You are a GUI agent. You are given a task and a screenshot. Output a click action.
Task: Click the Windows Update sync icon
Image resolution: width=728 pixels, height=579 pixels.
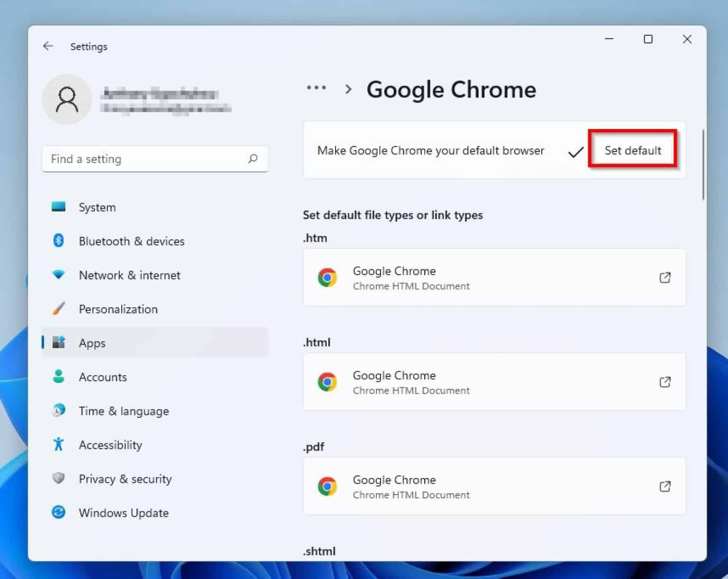click(x=58, y=513)
